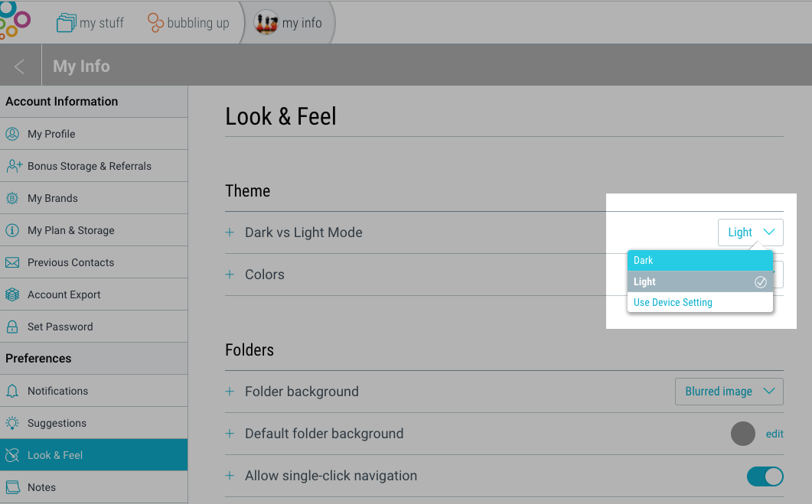Open the Blurred image folder background dropdown
Image resolution: width=812 pixels, height=504 pixels.
729,392
